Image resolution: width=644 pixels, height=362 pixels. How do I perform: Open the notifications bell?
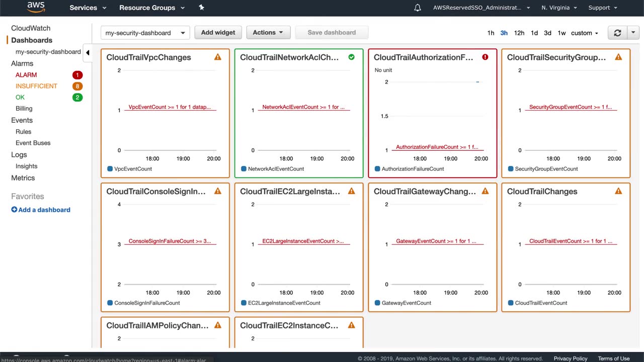click(418, 8)
